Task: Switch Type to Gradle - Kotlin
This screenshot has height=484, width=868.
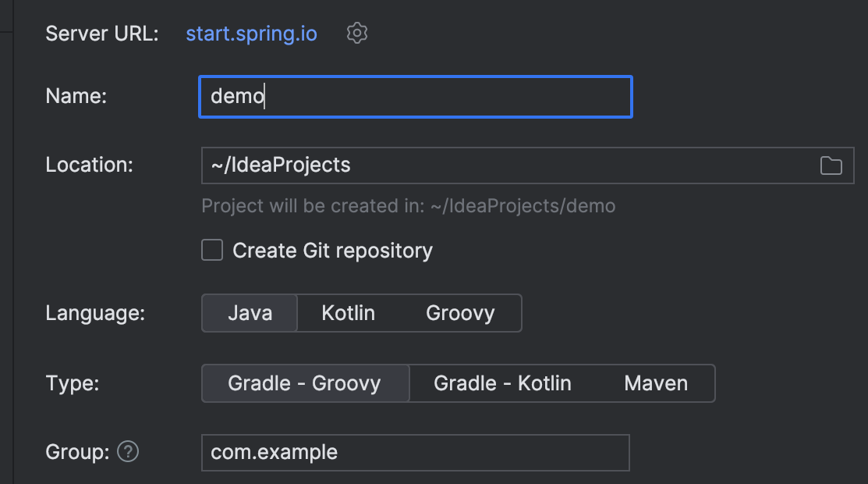Action: click(x=502, y=383)
